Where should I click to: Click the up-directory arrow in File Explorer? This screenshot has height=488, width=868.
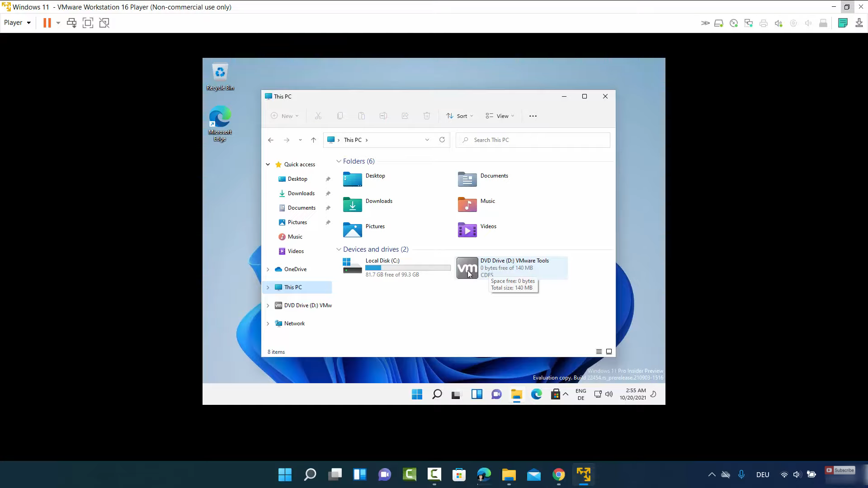pyautogui.click(x=313, y=140)
